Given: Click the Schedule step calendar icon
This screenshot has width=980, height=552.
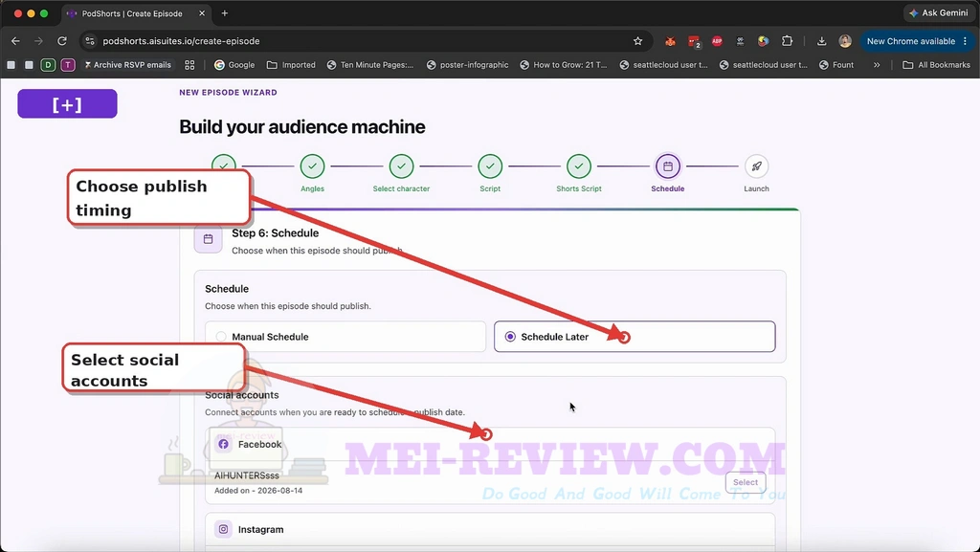Looking at the screenshot, I should point(667,166).
